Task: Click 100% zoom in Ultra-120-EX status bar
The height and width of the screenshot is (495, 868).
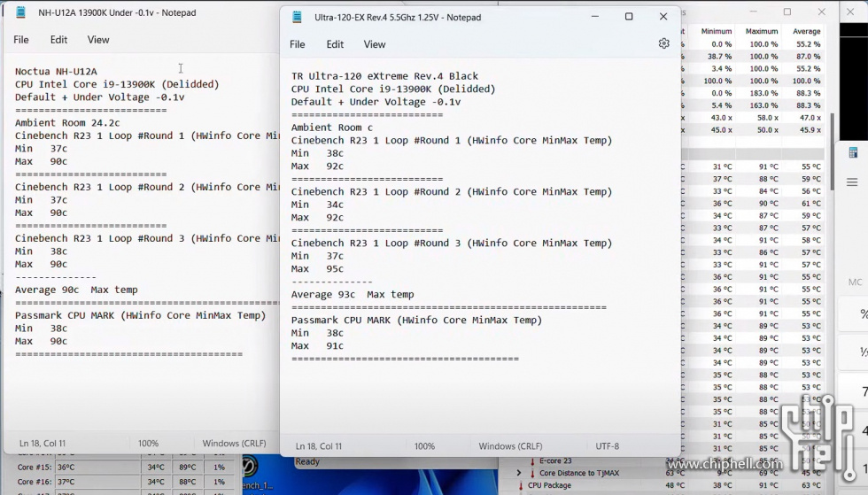Action: click(x=424, y=445)
